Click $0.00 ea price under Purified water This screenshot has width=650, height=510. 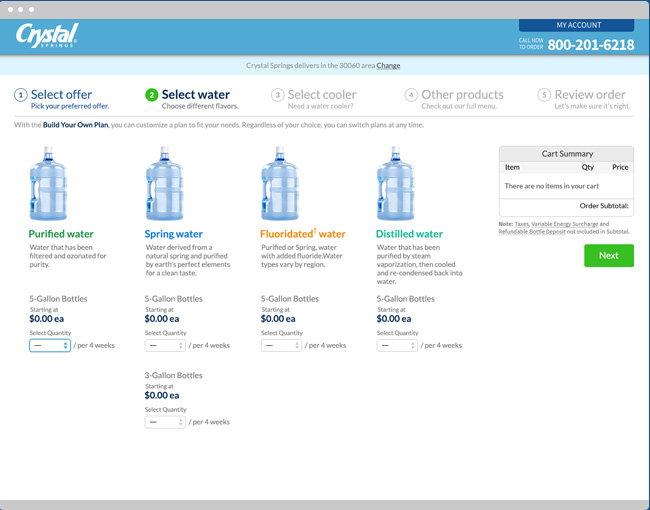pyautogui.click(x=46, y=319)
